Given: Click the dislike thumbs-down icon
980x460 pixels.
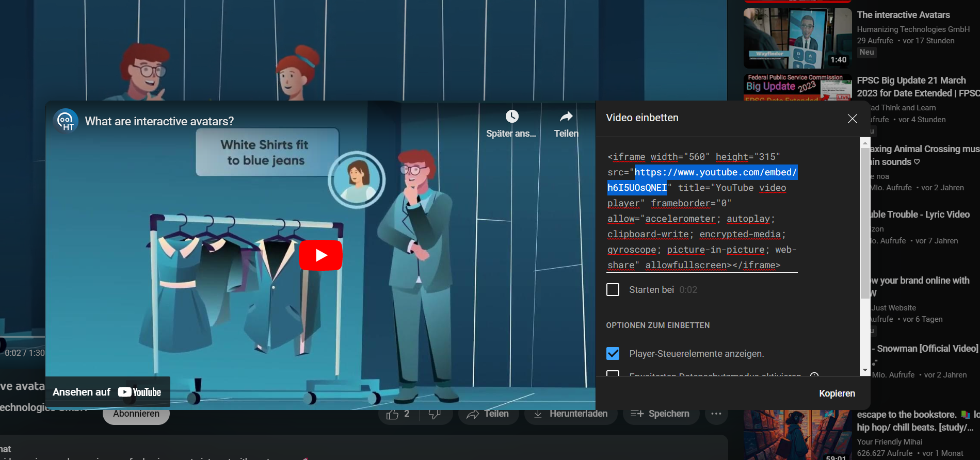Looking at the screenshot, I should click(x=435, y=414).
